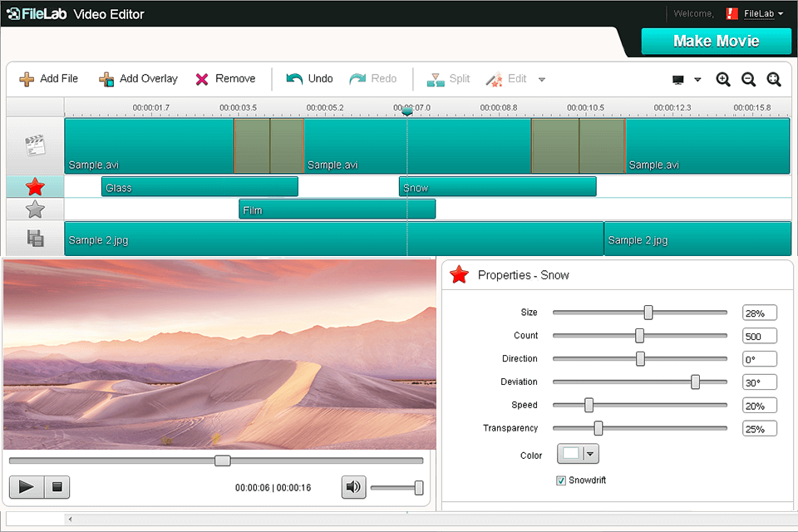Open the Edit dropdown arrow
The image size is (798, 532).
click(542, 80)
